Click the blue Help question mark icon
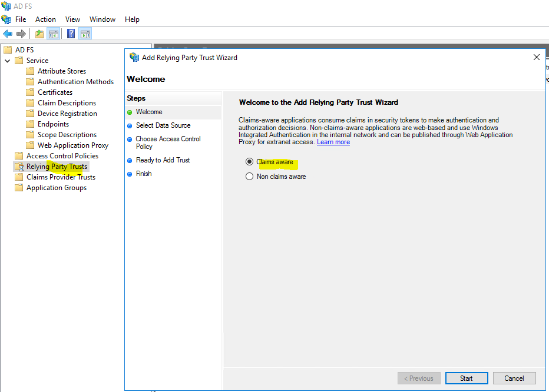 (x=71, y=34)
